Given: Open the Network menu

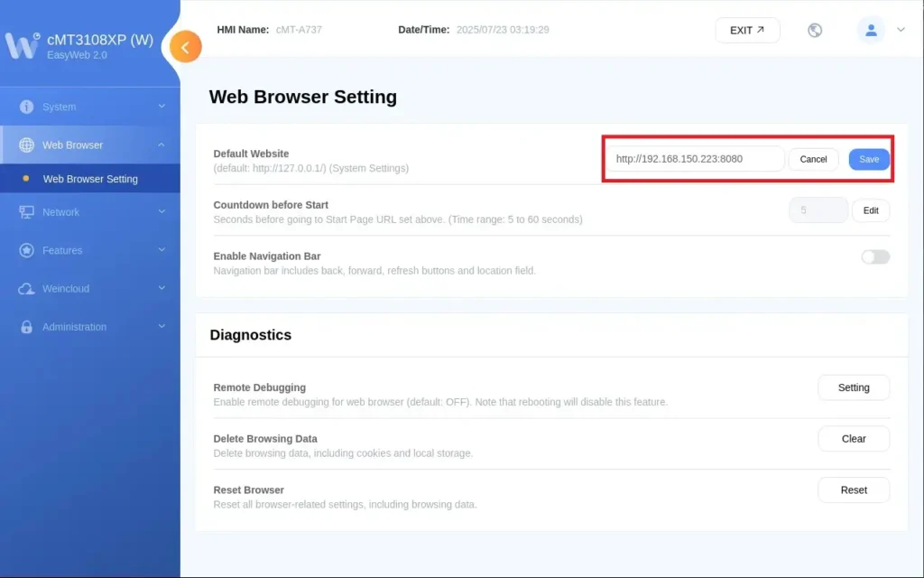Looking at the screenshot, I should (90, 212).
